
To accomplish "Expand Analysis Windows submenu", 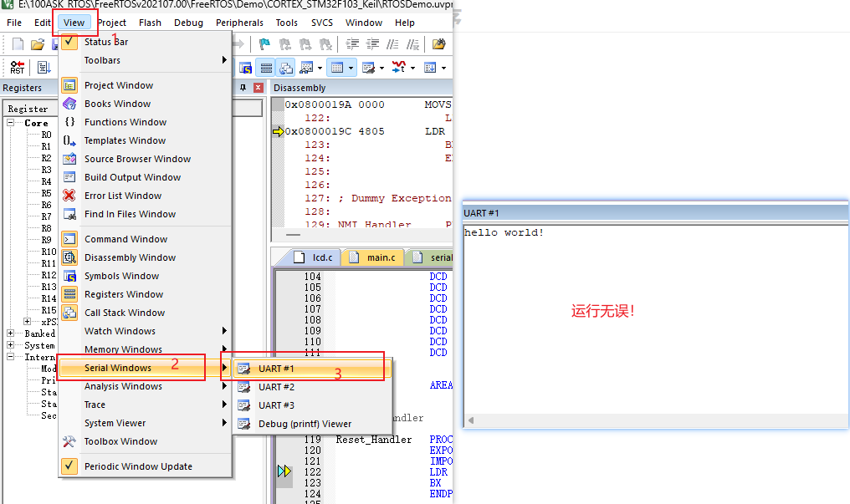I will pos(146,386).
